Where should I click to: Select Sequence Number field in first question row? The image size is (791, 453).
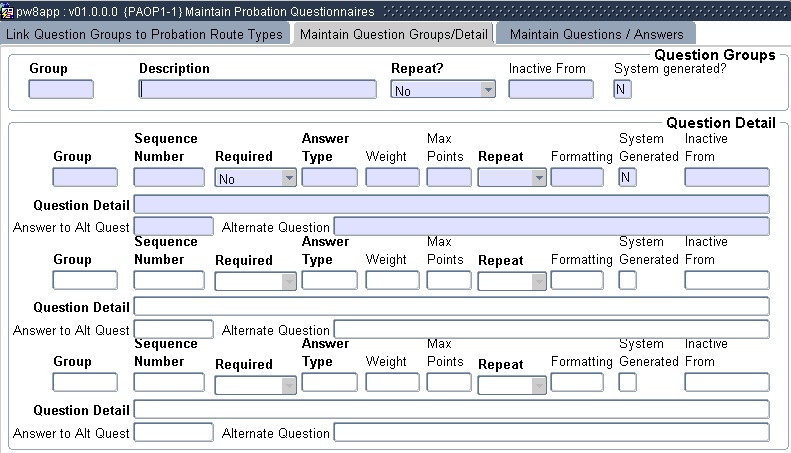(x=169, y=178)
